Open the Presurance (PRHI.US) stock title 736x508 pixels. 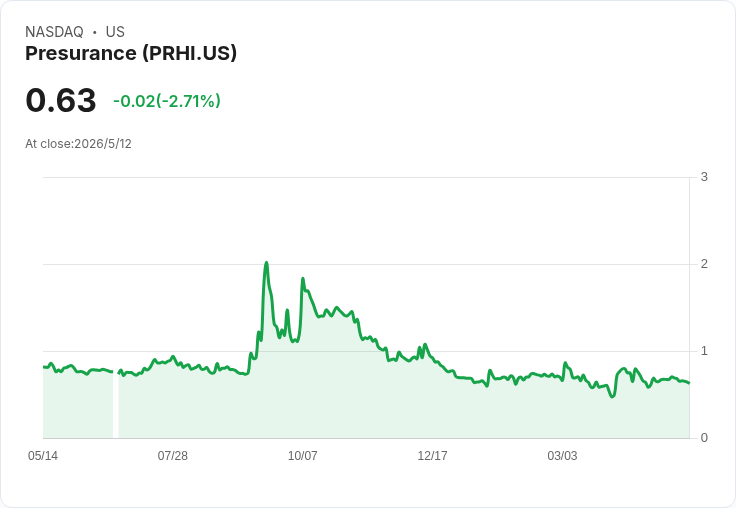131,53
